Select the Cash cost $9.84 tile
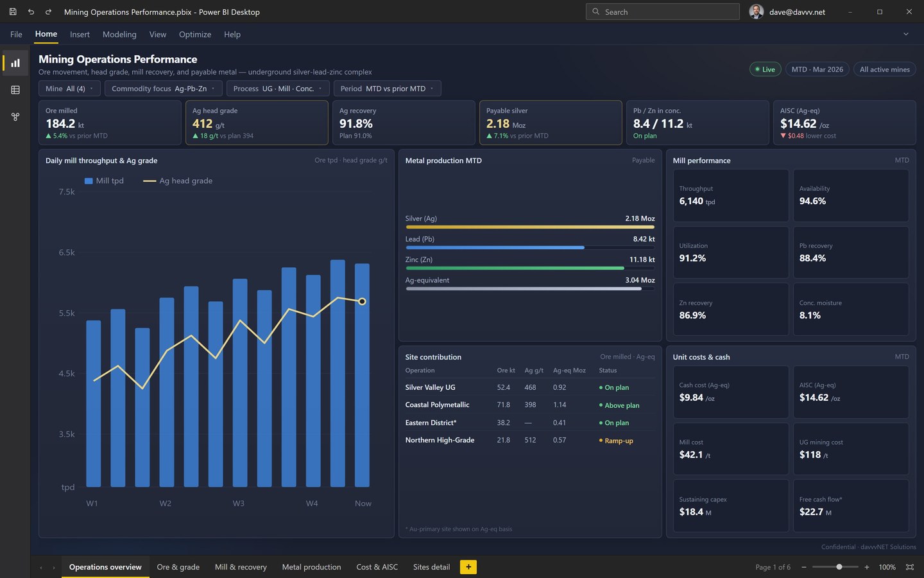Image resolution: width=924 pixels, height=578 pixels. point(731,392)
